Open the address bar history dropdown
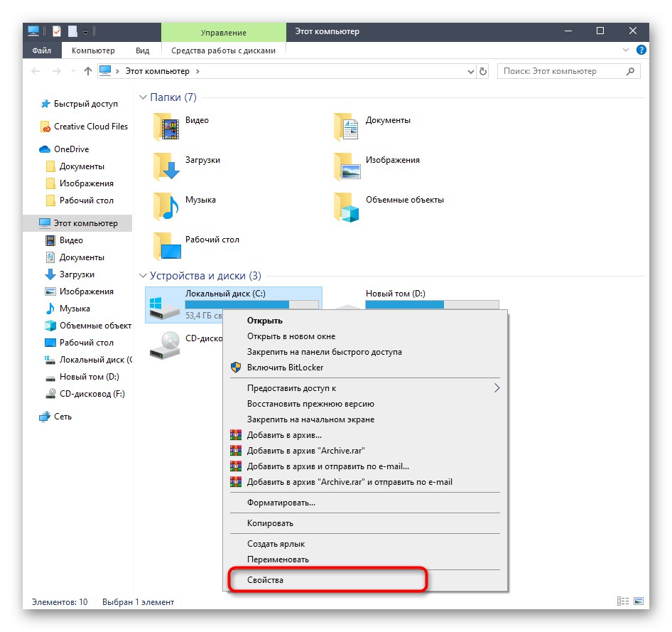The width and height of the screenshot is (672, 632). (x=470, y=70)
